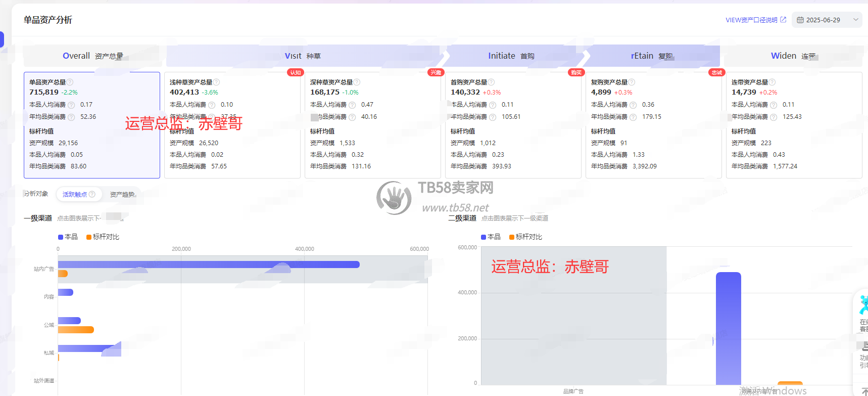Select the rEtain 复购 stage tab
The image size is (868, 396).
(x=652, y=56)
